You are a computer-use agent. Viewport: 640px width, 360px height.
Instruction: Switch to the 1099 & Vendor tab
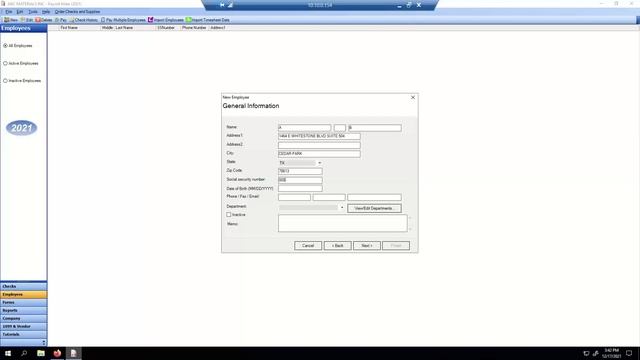[24, 327]
